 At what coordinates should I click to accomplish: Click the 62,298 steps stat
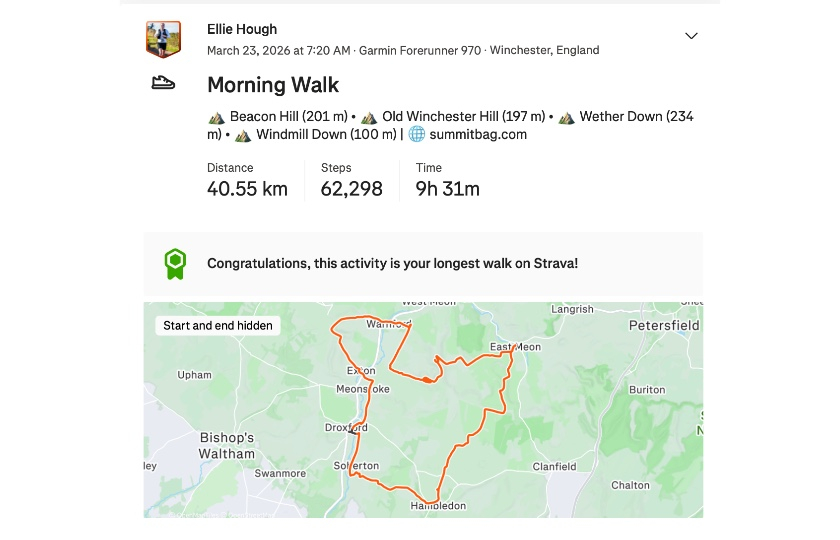pyautogui.click(x=352, y=188)
